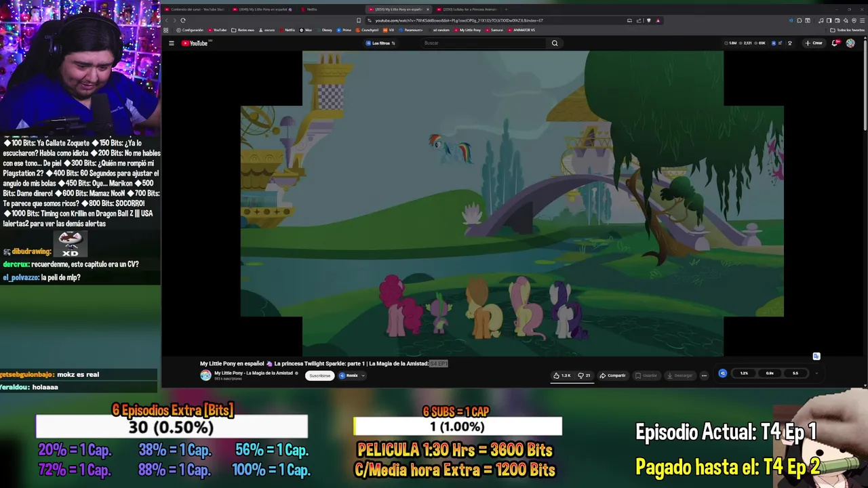
Task: Open YouTube bookmark in bookmarks bar
Action: [218, 30]
